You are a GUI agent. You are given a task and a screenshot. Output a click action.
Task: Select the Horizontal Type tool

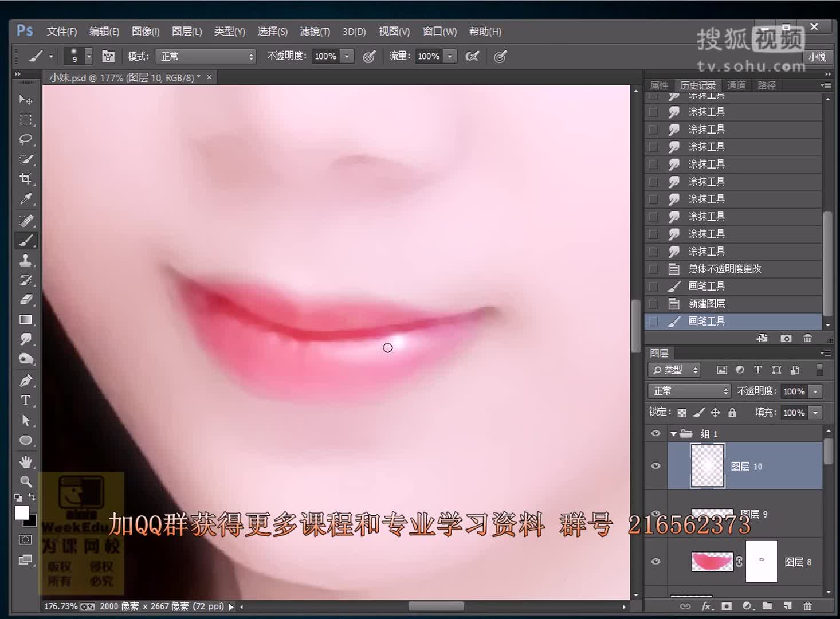tap(25, 400)
